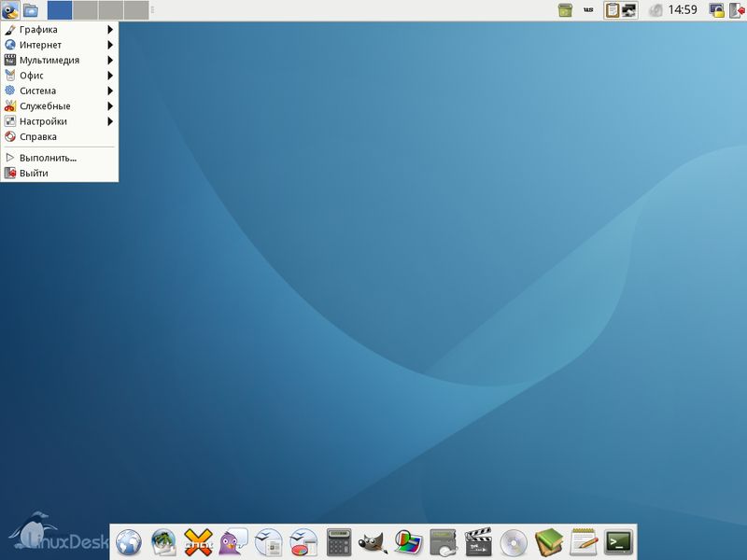Viewport: 747px width, 560px height.
Task: Switch the "us" keyboard layout indicator
Action: pyautogui.click(x=588, y=9)
